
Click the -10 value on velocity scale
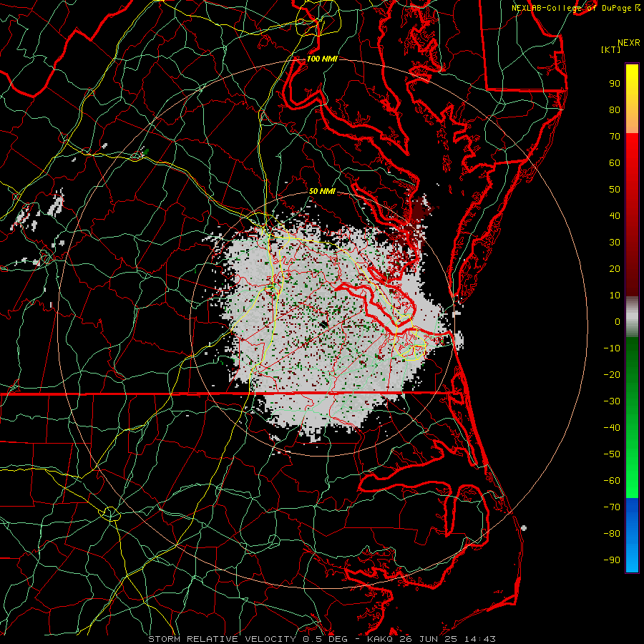pos(612,348)
